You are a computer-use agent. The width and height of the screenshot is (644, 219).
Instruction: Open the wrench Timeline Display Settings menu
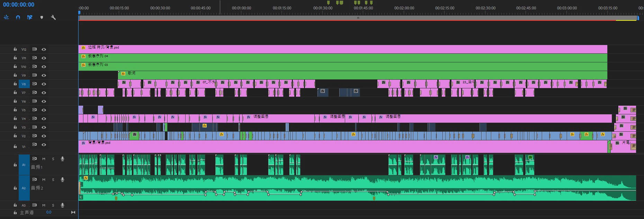point(53,17)
